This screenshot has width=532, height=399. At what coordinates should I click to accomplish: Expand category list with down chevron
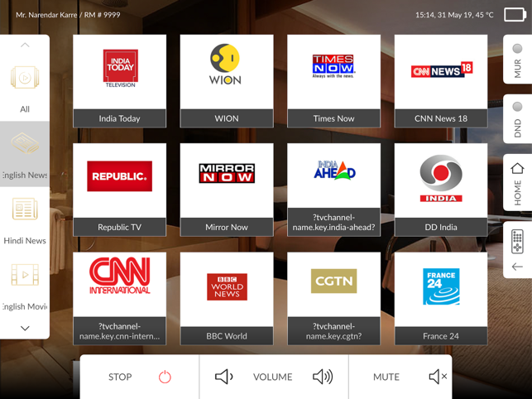tap(25, 329)
